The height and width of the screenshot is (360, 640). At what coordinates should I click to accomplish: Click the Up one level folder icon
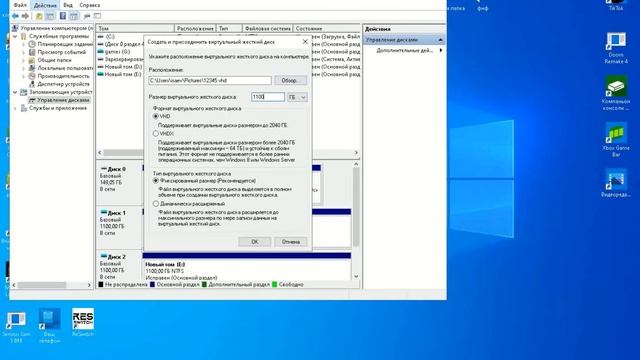click(39, 16)
